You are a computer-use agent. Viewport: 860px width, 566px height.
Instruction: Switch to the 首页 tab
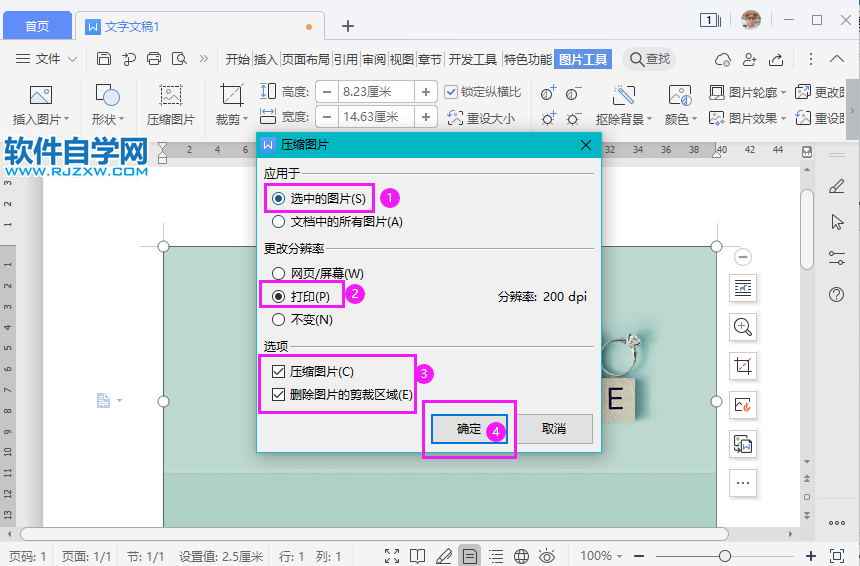[37, 26]
